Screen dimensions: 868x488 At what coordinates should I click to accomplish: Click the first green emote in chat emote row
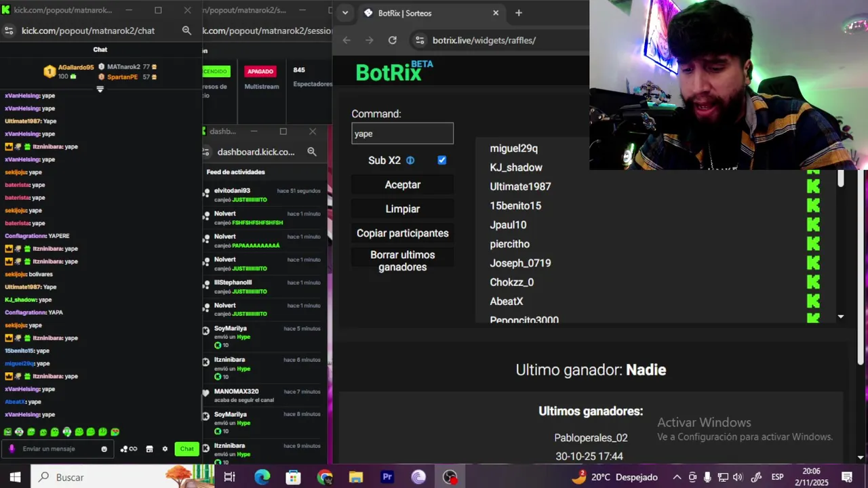click(7, 432)
